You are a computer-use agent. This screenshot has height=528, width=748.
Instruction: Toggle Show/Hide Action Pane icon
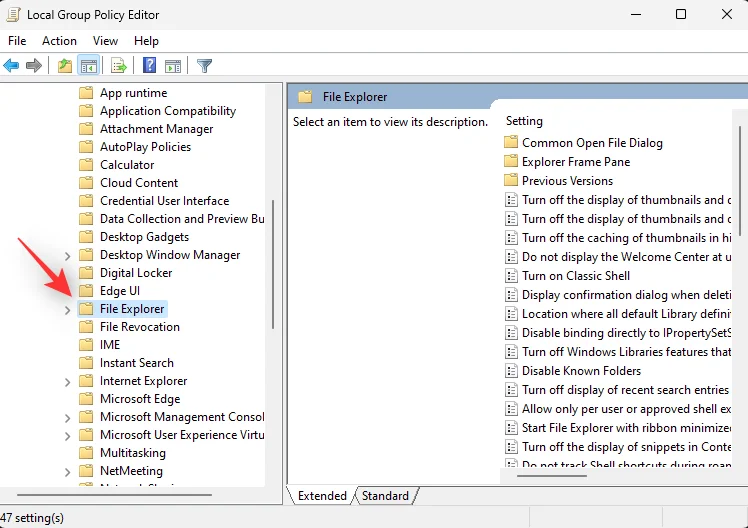173,66
